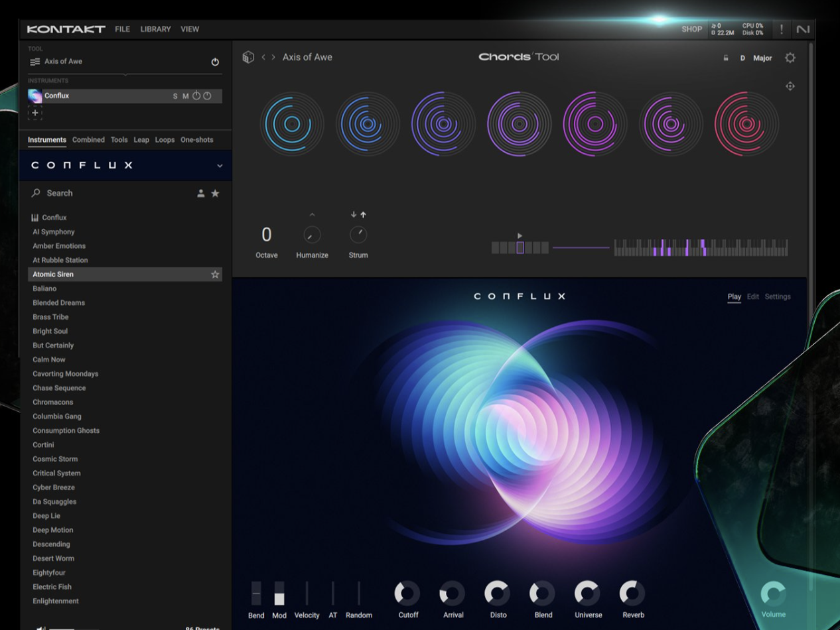Open the root key D selector
The image size is (840, 630).
(742, 58)
